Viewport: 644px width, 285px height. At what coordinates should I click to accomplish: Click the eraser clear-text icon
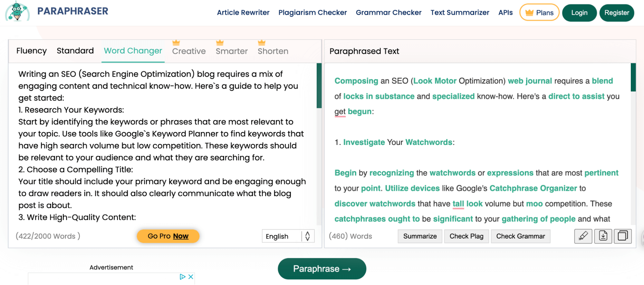click(x=583, y=236)
